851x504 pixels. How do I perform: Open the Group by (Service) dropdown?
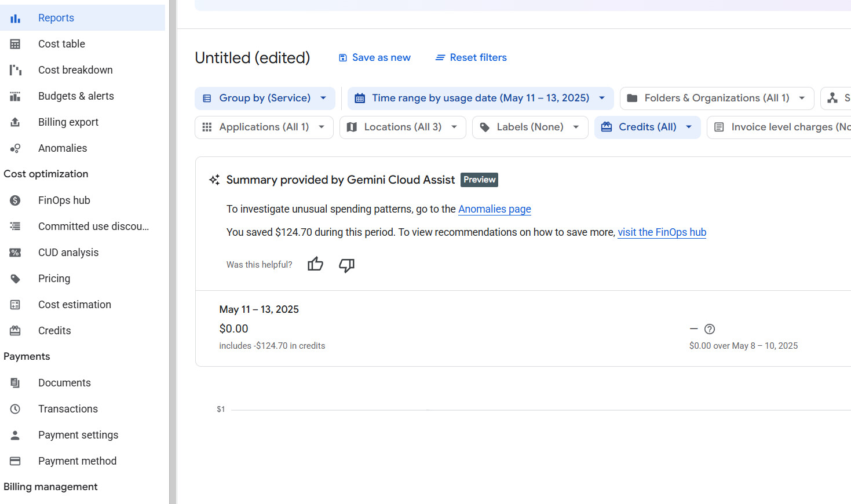pos(265,98)
